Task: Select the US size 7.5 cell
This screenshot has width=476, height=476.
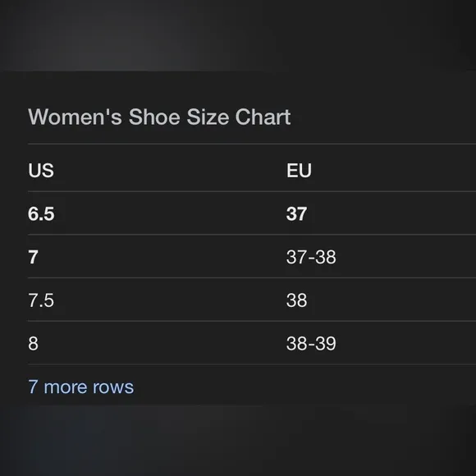Action: click(x=41, y=300)
